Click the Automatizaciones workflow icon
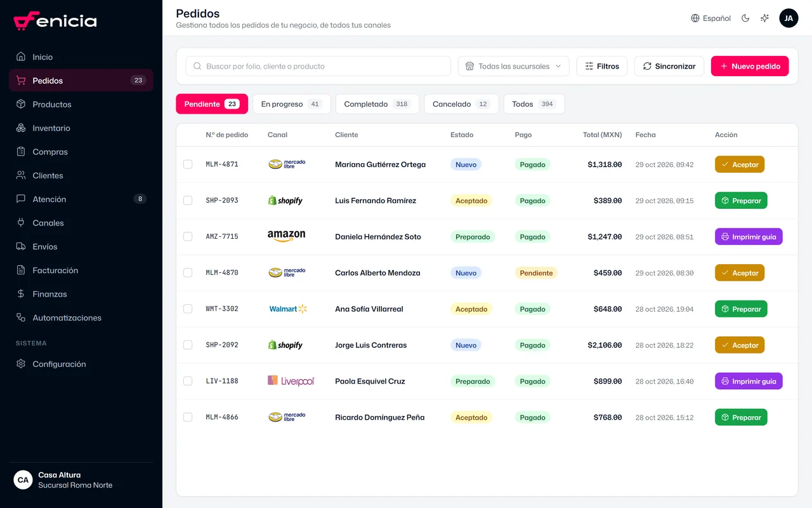812x508 pixels. 21,317
